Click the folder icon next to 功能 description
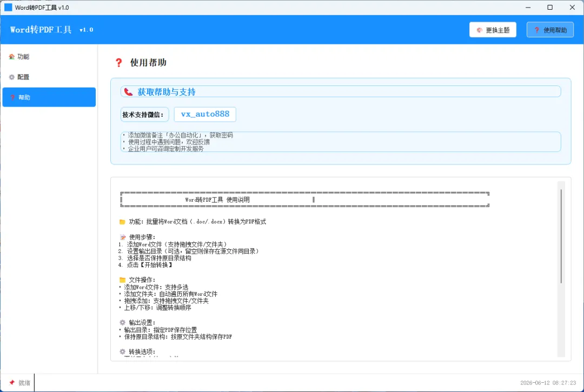The width and height of the screenshot is (584, 392). [x=122, y=222]
